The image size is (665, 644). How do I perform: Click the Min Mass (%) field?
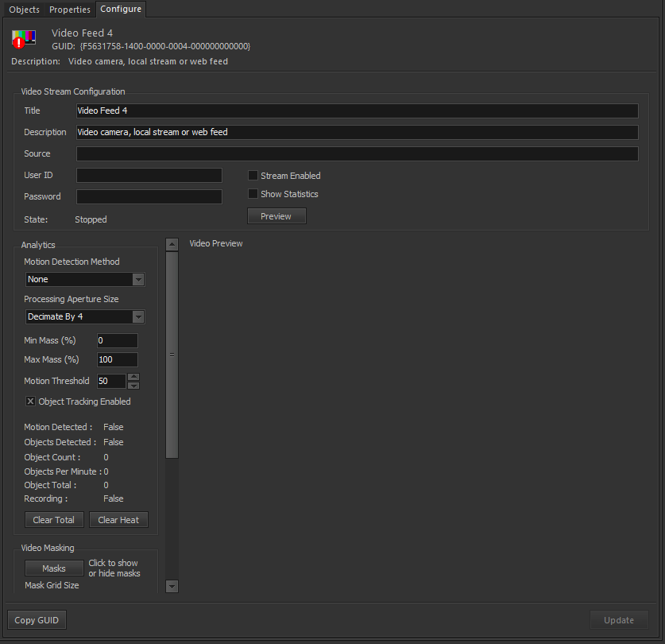point(118,340)
